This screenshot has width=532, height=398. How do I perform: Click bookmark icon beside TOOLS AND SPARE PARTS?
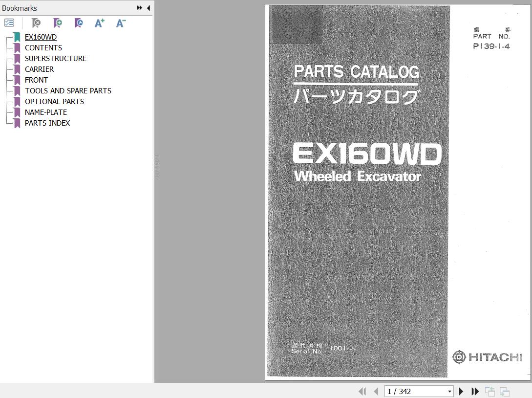(17, 90)
